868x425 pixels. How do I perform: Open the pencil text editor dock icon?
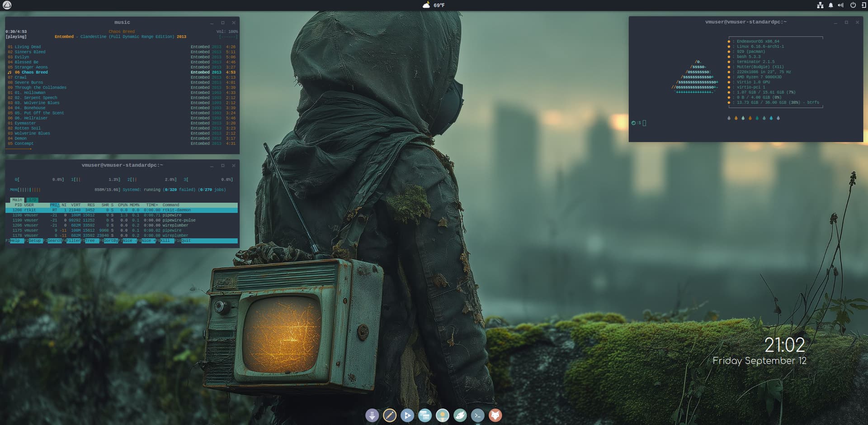pos(390,415)
